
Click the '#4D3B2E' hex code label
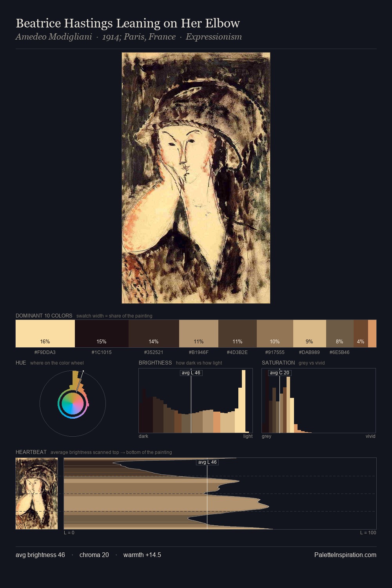point(238,352)
